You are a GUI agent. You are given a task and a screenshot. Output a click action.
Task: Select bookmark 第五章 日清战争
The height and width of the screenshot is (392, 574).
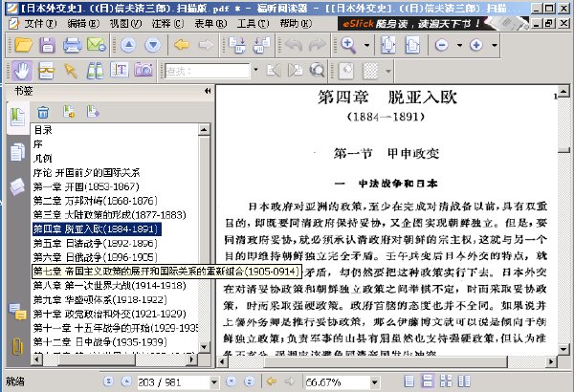(95, 243)
